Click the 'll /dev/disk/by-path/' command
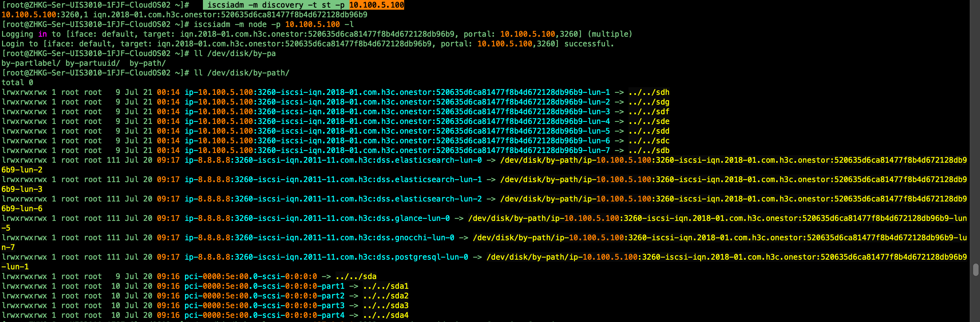The image size is (980, 322). [x=242, y=73]
